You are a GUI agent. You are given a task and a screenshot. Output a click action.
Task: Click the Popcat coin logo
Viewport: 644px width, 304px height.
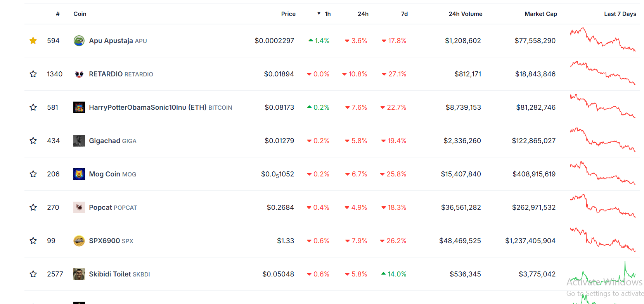pos(79,207)
